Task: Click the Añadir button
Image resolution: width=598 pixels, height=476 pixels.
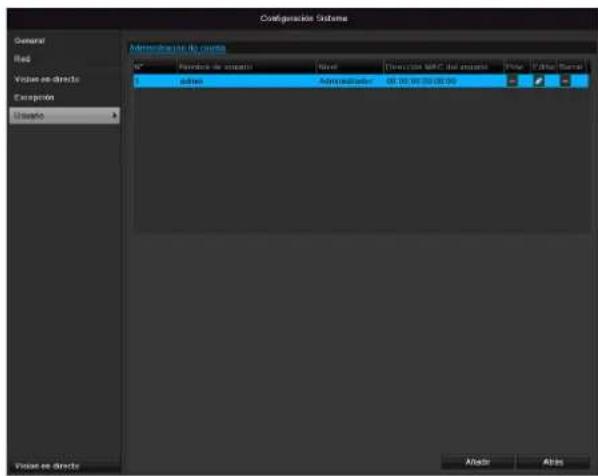Action: [477, 462]
